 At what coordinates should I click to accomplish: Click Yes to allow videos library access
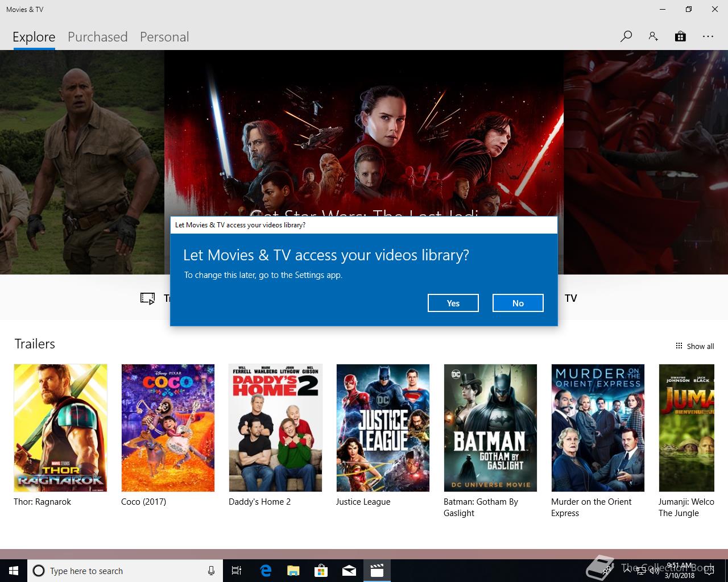(453, 303)
